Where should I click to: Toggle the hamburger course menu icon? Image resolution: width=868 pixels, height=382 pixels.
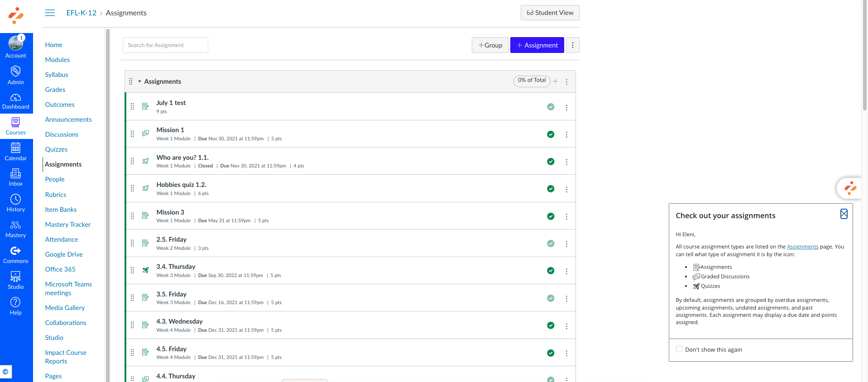[x=50, y=13]
